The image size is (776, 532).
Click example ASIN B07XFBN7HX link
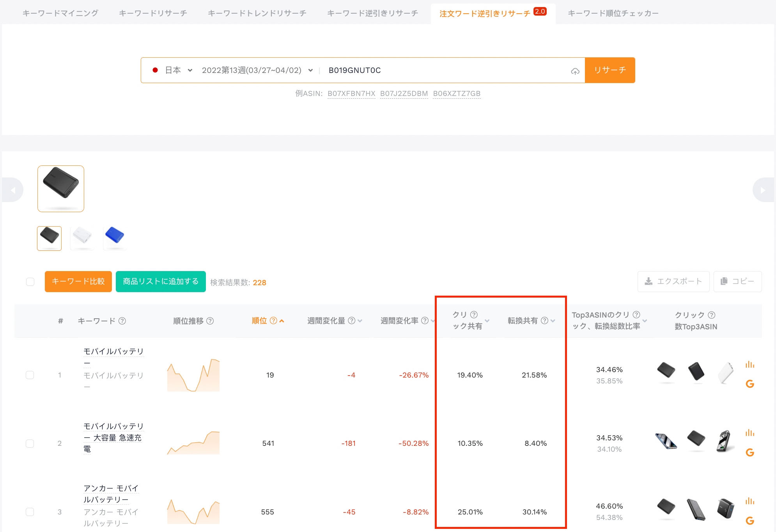[351, 94]
